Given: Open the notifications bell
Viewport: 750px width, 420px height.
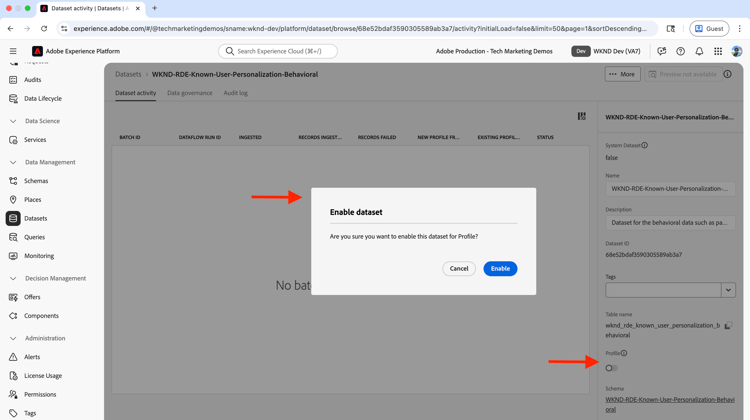Looking at the screenshot, I should point(699,51).
